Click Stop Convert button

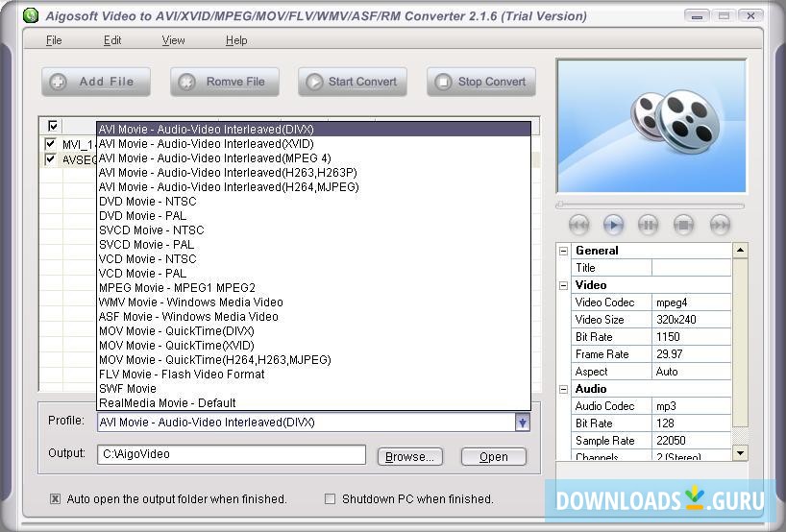pos(481,82)
